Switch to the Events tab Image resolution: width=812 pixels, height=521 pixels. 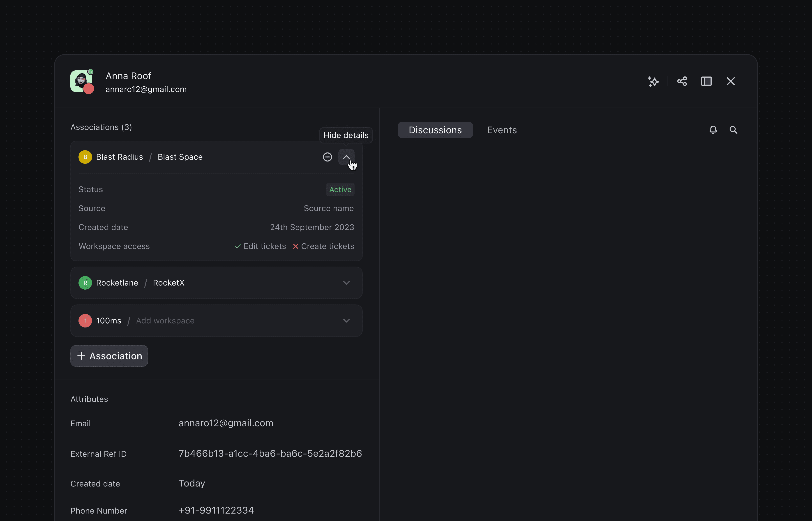(x=502, y=130)
